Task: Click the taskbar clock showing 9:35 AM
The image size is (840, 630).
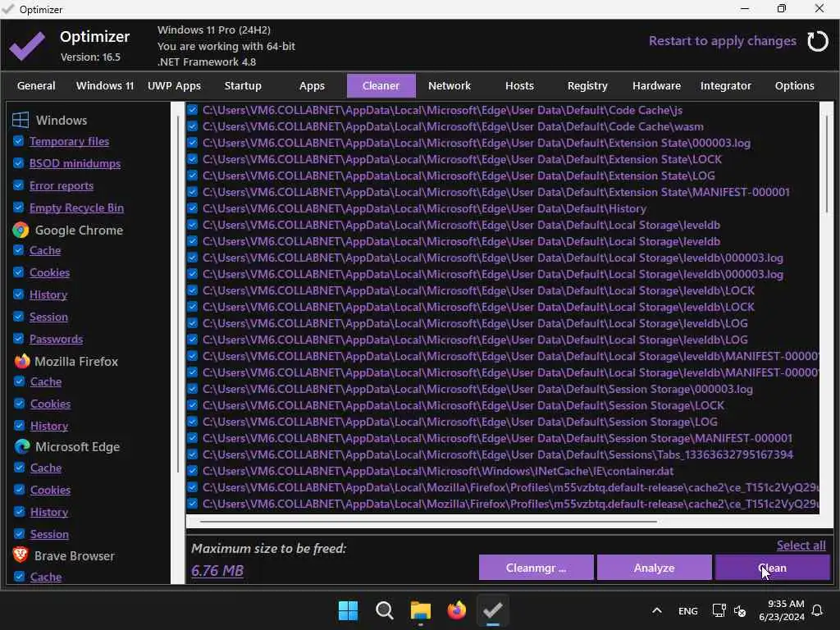Action: point(781,610)
